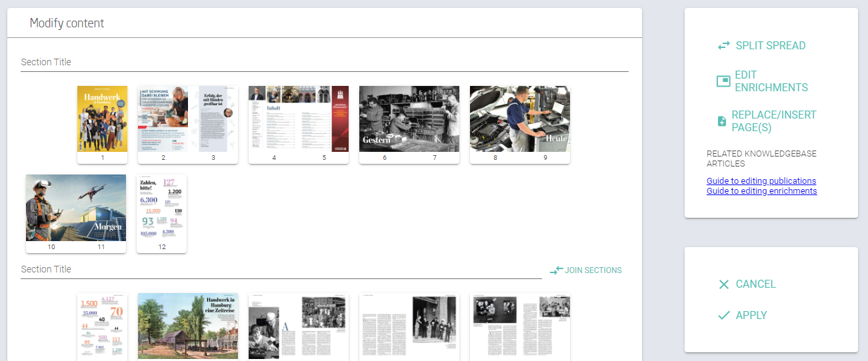868x361 pixels.
Task: Click the Cancel X icon
Action: point(723,284)
